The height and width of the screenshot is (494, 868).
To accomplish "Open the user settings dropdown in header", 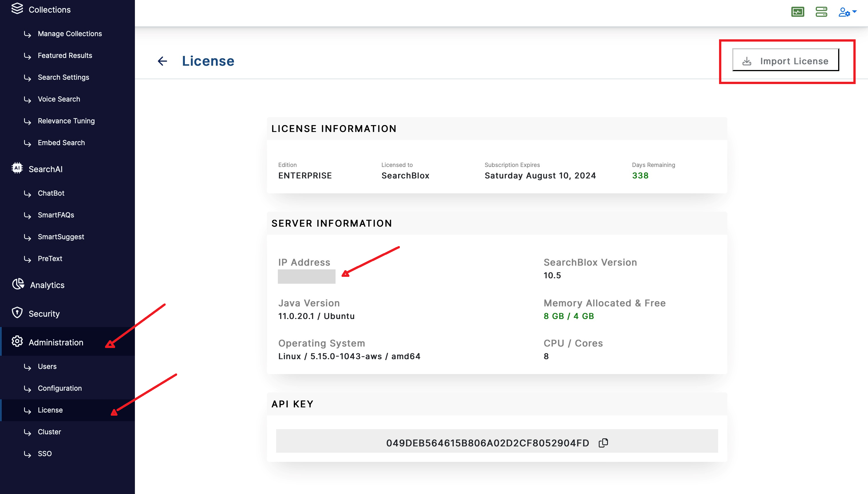I will (847, 12).
